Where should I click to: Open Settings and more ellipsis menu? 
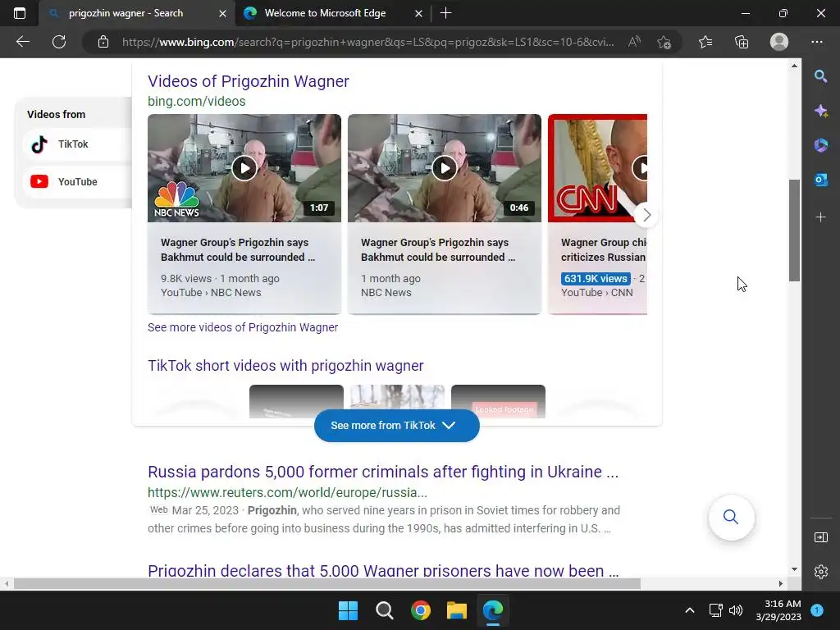click(817, 42)
